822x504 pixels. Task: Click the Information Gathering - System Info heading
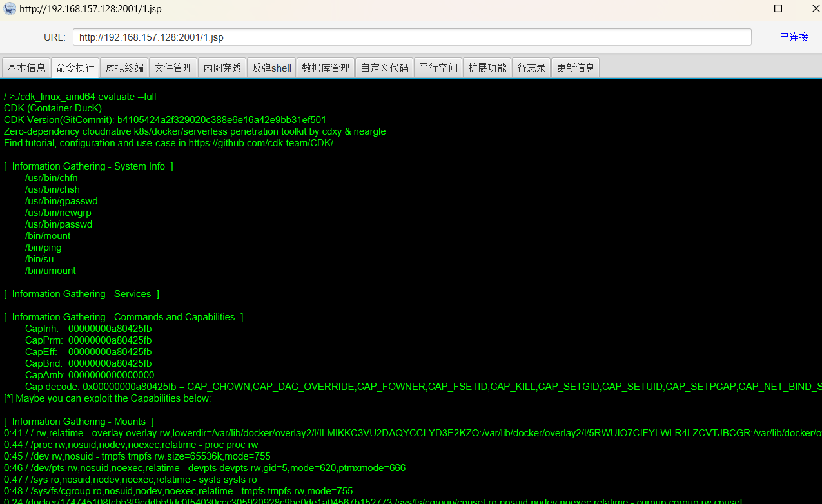(88, 166)
